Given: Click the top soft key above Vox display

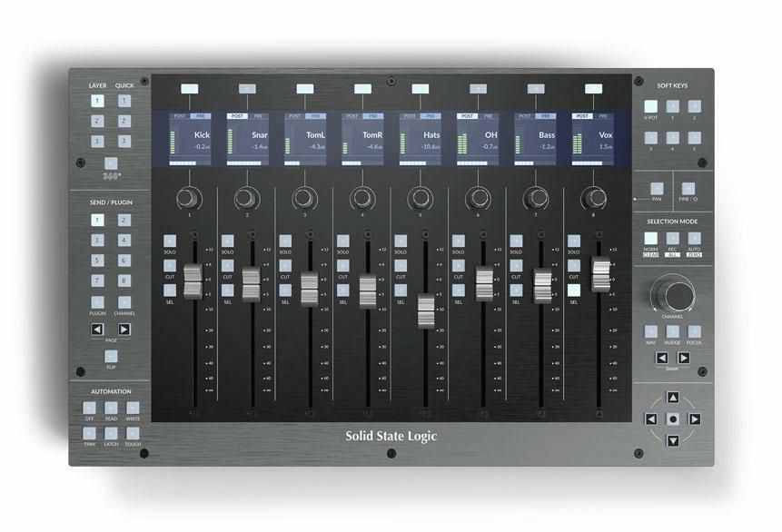Looking at the screenshot, I should (x=593, y=89).
